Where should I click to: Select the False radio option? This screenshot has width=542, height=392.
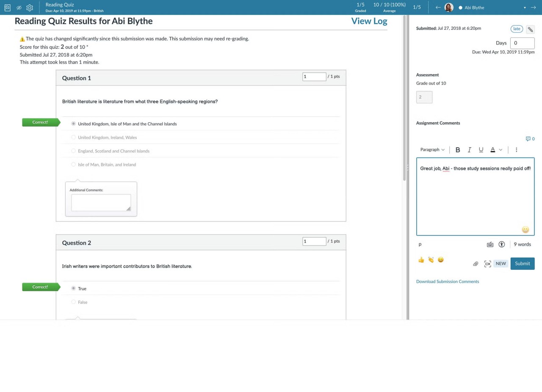pos(74,302)
